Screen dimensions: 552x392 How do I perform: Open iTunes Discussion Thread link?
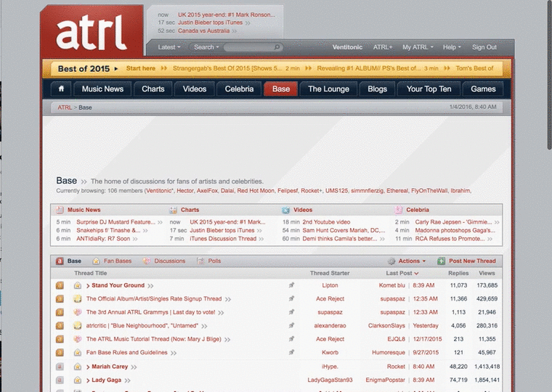tap(223, 239)
